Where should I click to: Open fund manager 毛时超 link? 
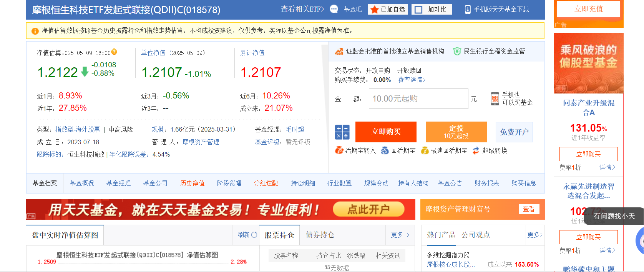295,129
